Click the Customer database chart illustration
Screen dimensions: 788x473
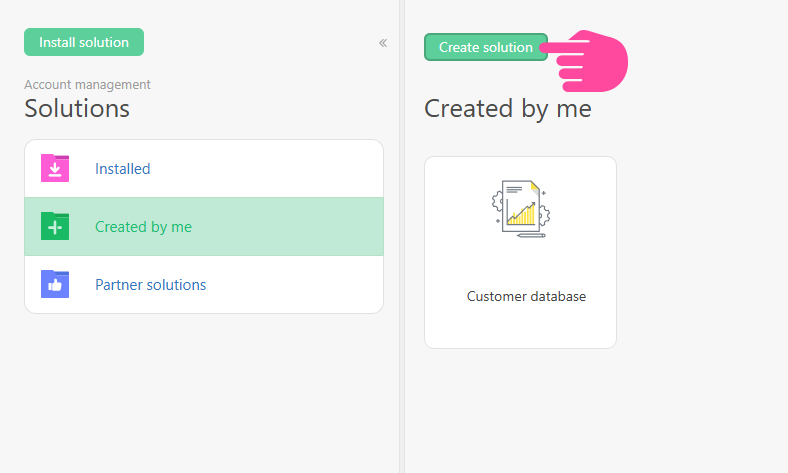click(521, 209)
